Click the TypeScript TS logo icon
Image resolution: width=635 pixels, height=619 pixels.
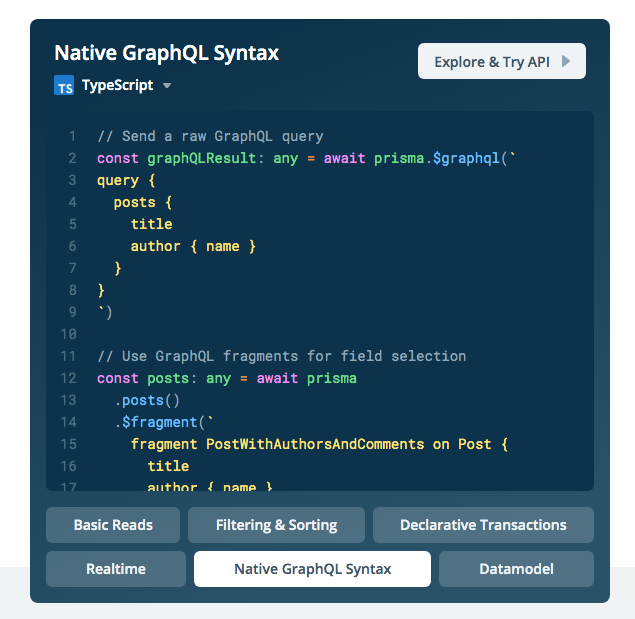[64, 85]
